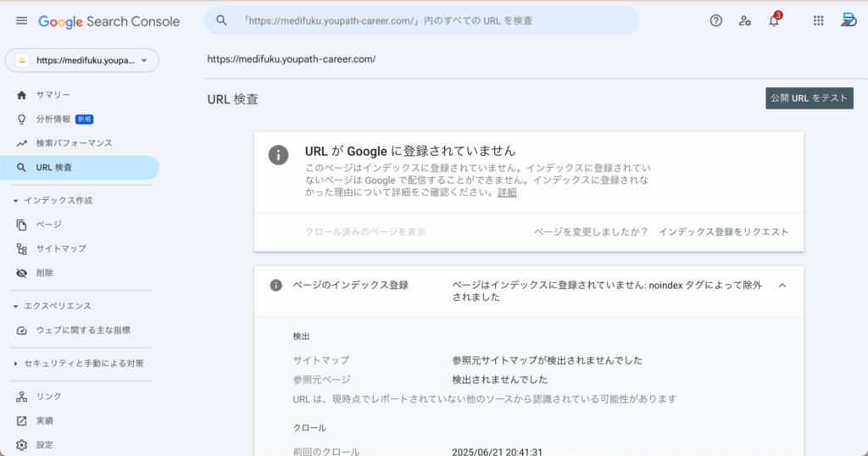
Task: Click the magnifier icon in search bar
Action: (x=221, y=20)
